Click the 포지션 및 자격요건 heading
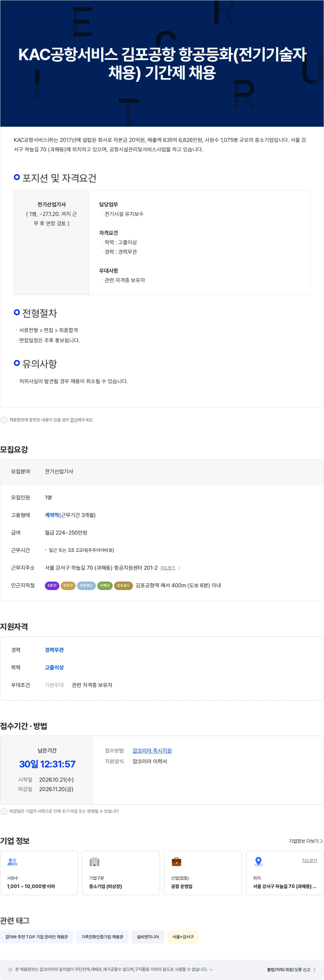Screen dimensions: 324x980 [x=59, y=178]
